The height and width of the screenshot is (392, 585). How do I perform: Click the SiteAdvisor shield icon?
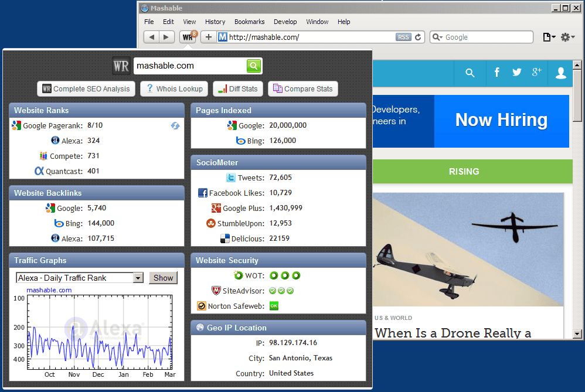pos(216,291)
